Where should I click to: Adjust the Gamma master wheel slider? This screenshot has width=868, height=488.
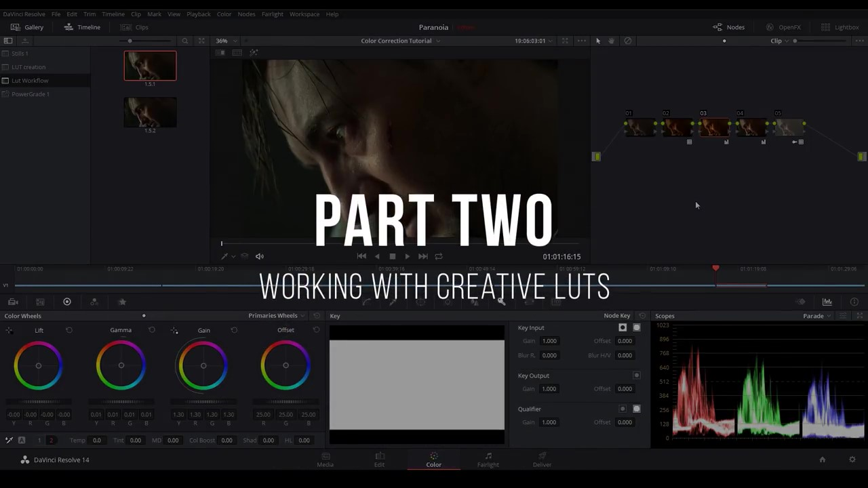click(x=121, y=402)
